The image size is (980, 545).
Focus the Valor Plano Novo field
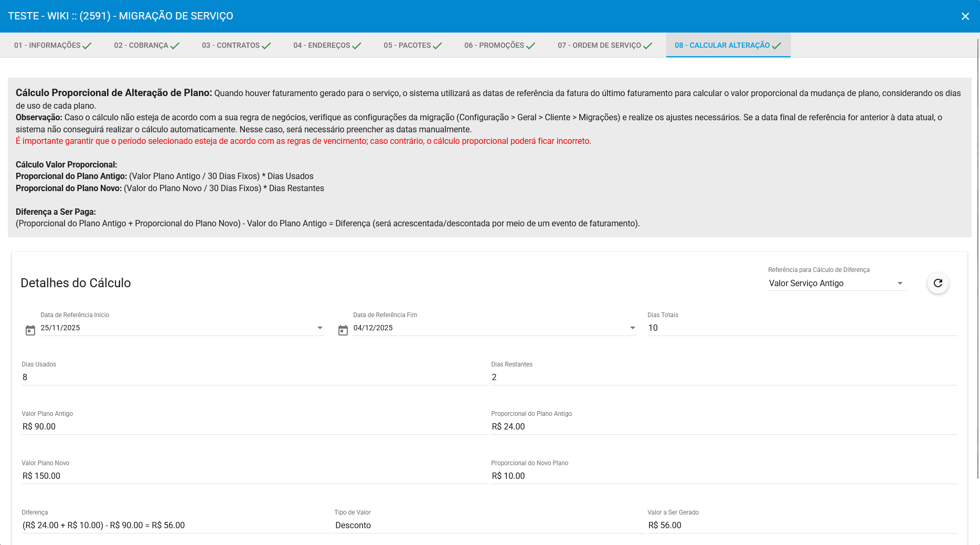click(254, 476)
